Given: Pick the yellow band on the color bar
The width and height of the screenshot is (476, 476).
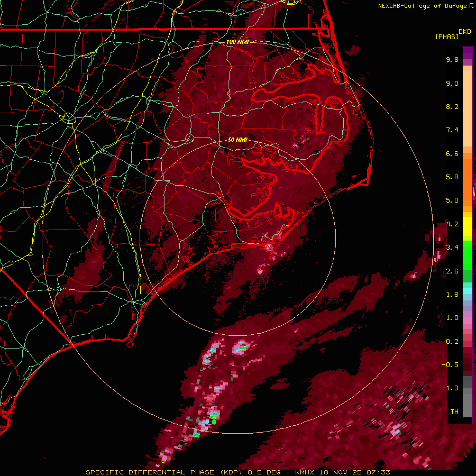Looking at the screenshot, I should [467, 226].
